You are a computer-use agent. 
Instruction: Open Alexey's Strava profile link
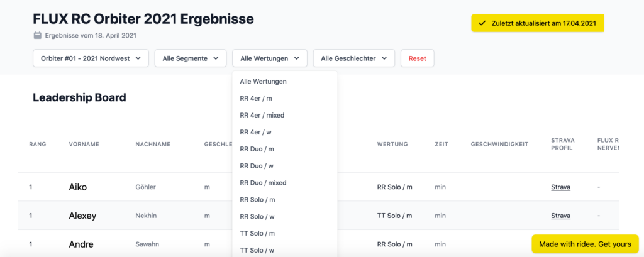click(x=560, y=216)
